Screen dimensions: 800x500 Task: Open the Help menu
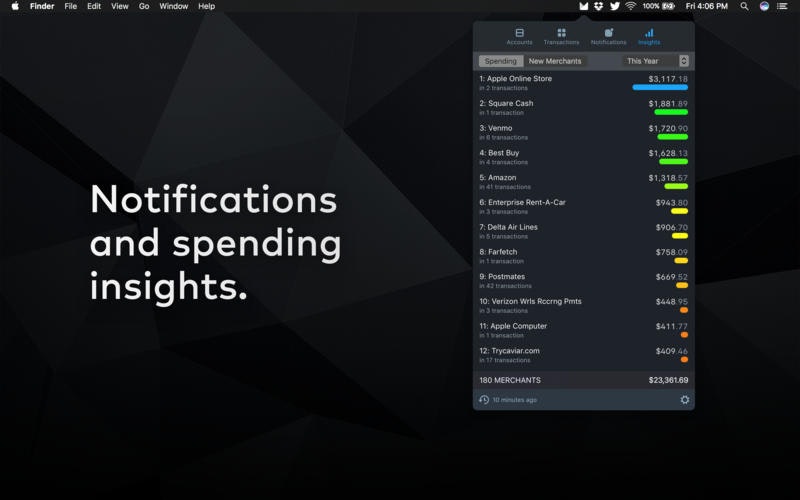click(207, 6)
